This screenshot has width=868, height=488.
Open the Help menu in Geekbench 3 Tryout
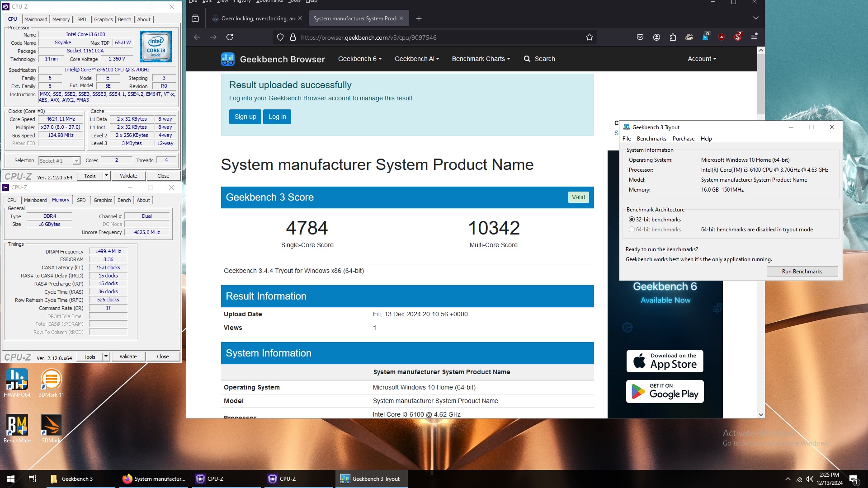pos(706,139)
